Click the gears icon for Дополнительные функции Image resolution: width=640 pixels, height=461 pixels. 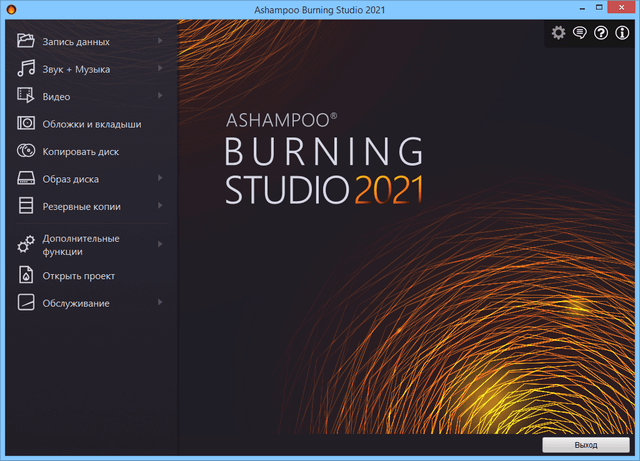click(x=26, y=245)
